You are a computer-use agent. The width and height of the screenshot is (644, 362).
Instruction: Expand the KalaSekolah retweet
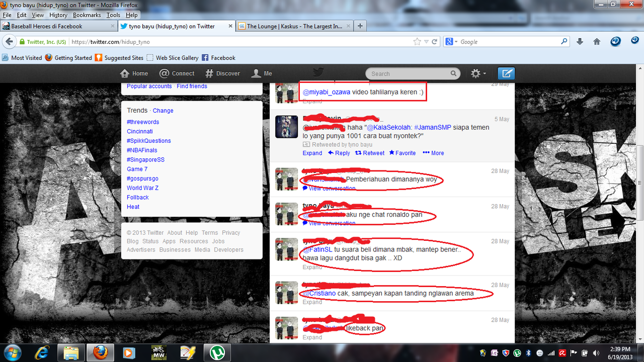[x=312, y=153]
